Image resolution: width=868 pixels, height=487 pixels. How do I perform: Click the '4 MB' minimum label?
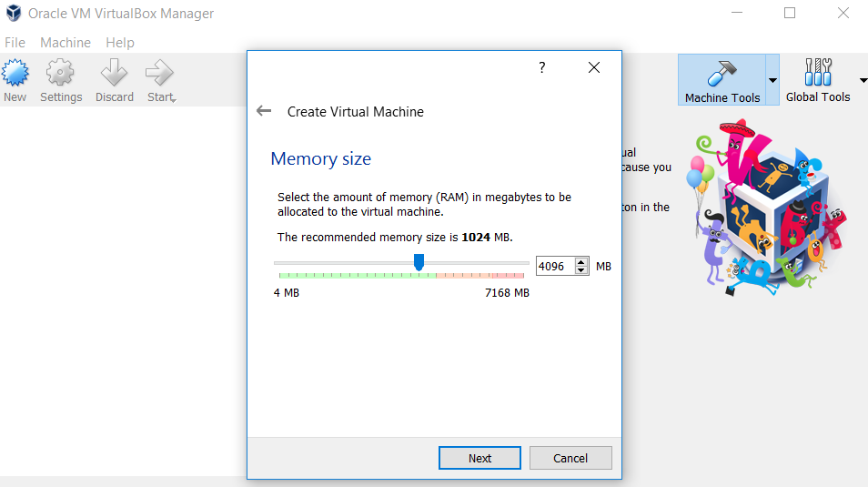pos(287,292)
